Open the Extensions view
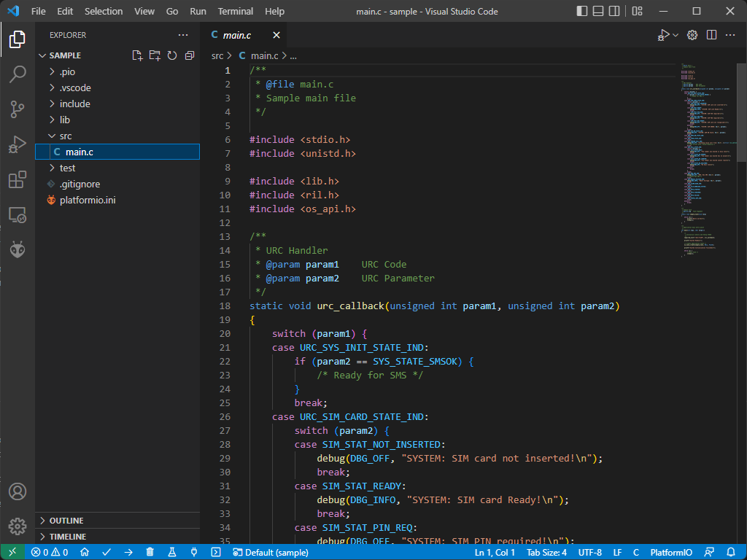The height and width of the screenshot is (560, 747). coord(18,179)
